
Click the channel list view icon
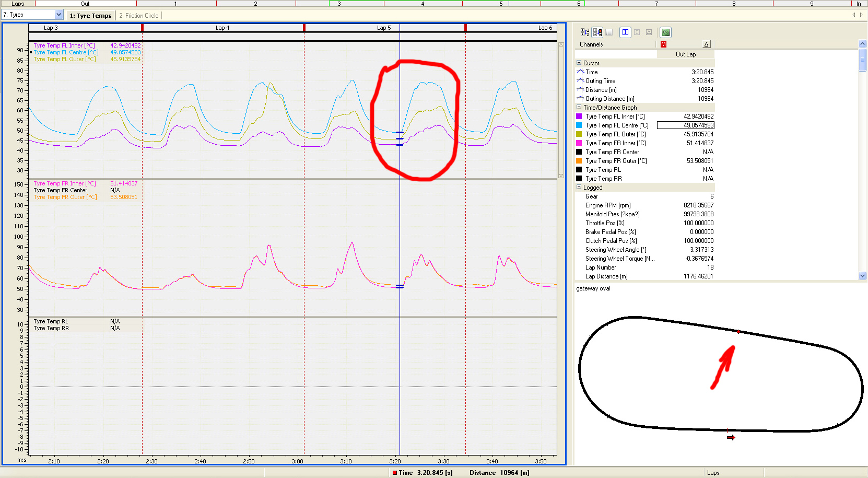(609, 32)
